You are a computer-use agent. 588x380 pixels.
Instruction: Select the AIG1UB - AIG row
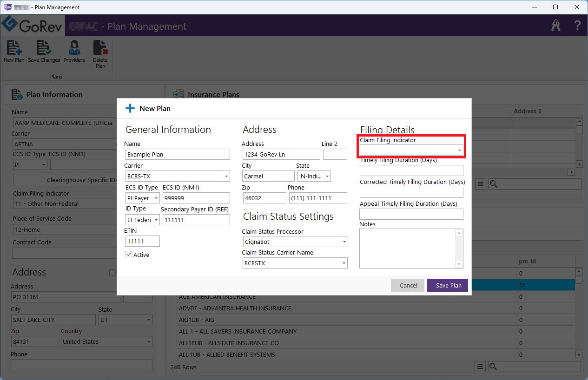[x=376, y=320]
